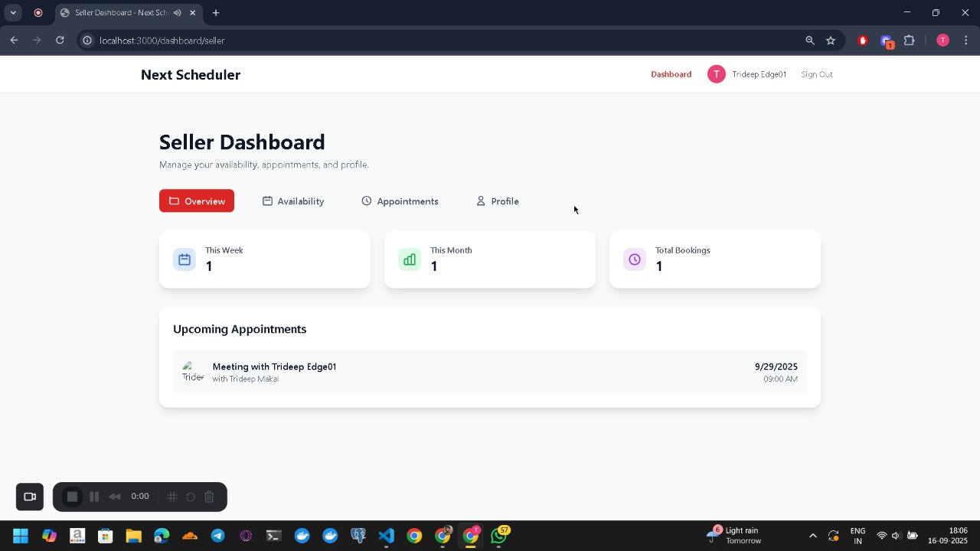Click the recording indicator icon beside tab
This screenshot has width=980, height=551.
coord(38,13)
